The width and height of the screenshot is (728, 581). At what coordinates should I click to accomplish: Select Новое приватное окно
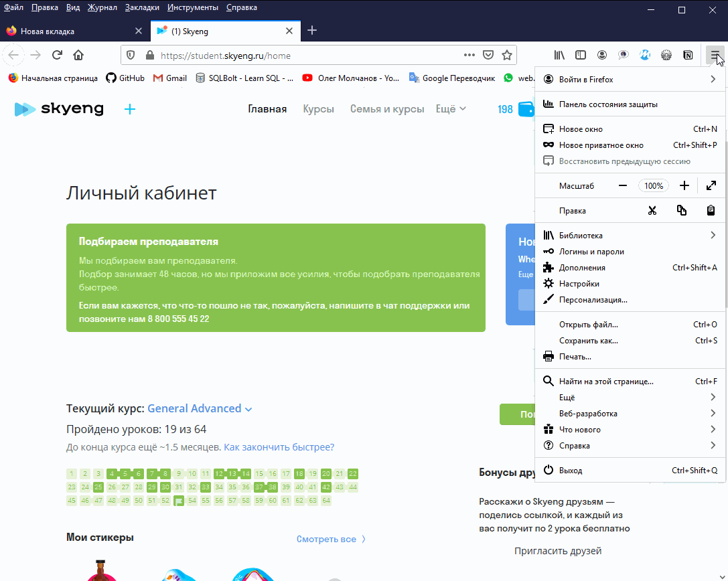pos(630,145)
